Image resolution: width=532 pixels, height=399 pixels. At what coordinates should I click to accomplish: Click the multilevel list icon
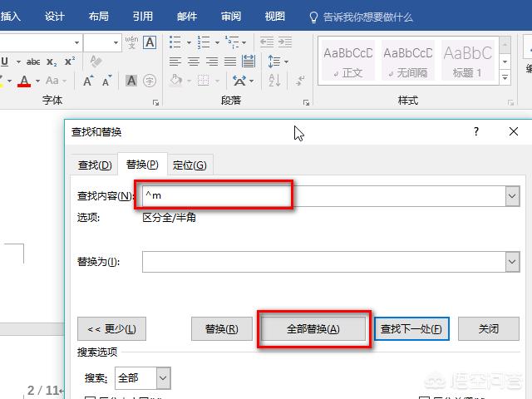pos(232,42)
